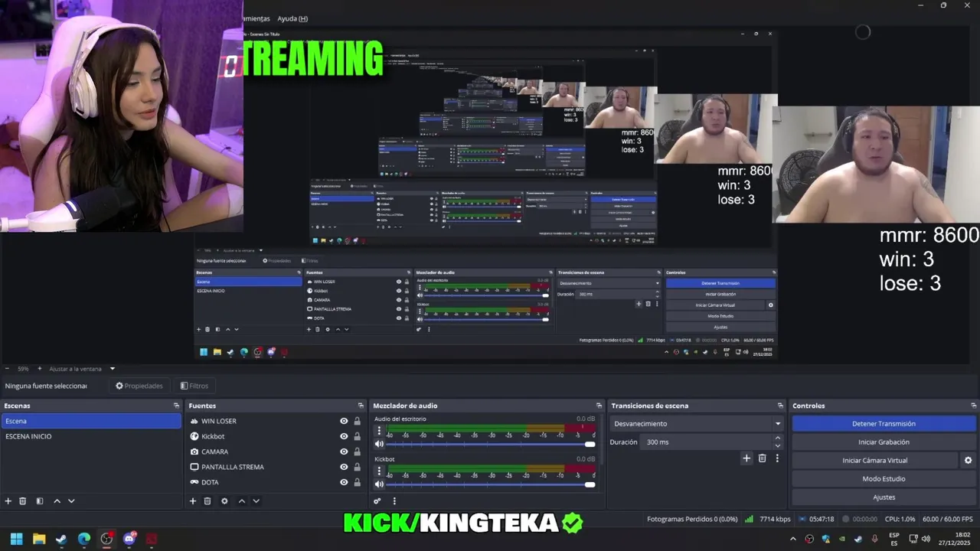The image size is (980, 551).
Task: Mute Kickbot audio speaker
Action: pos(379,484)
